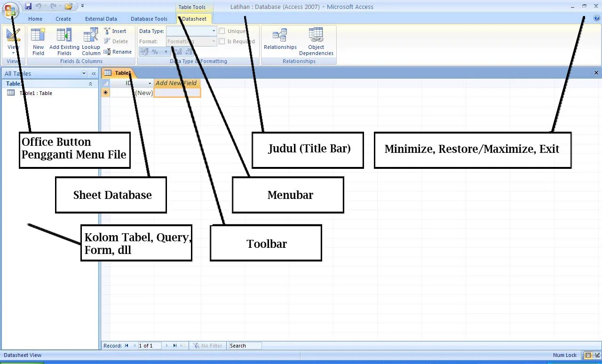Switch to the Database Tools tab
Screen dimensions: 602x364
point(149,19)
